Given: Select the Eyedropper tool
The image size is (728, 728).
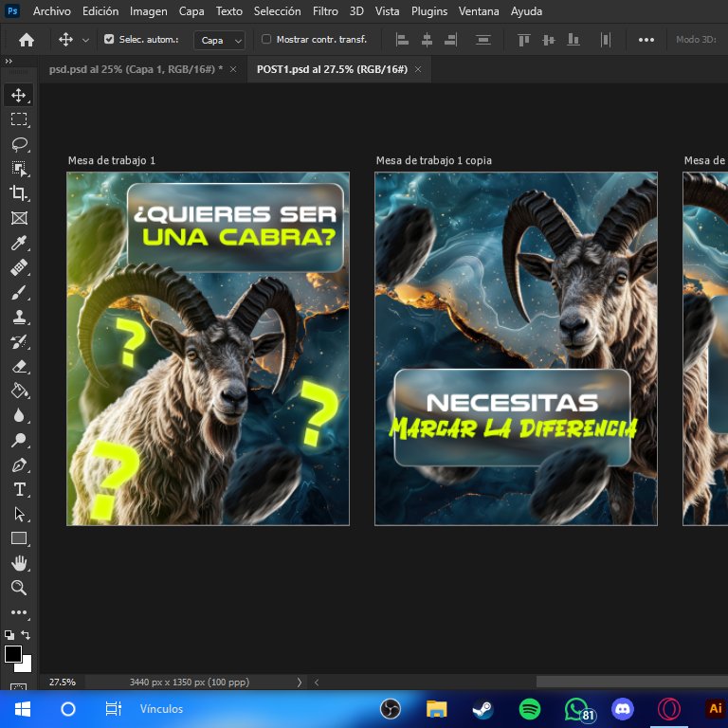Looking at the screenshot, I should tap(19, 243).
